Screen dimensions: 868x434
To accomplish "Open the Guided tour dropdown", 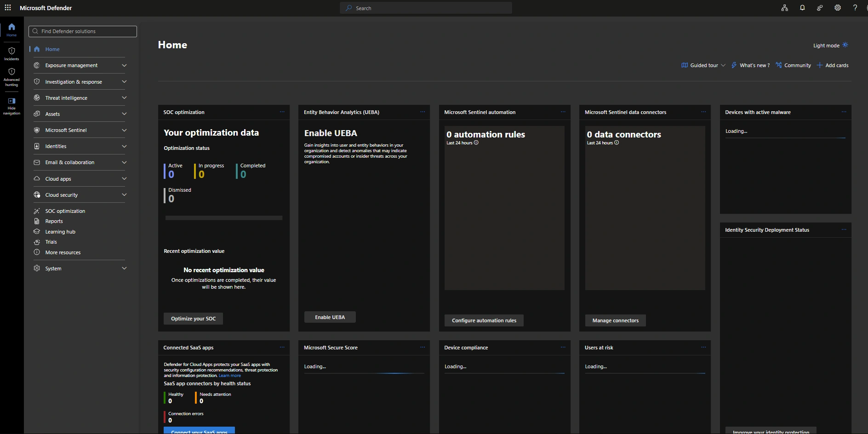I will coord(703,65).
